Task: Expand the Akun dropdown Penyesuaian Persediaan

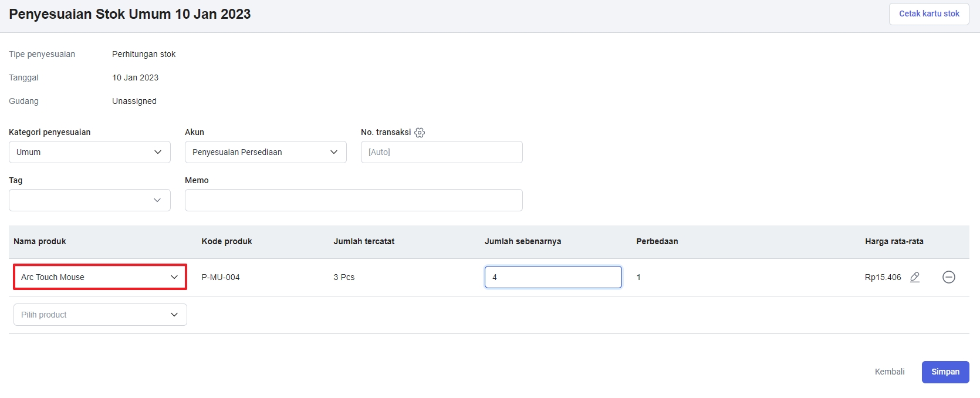Action: (265, 152)
